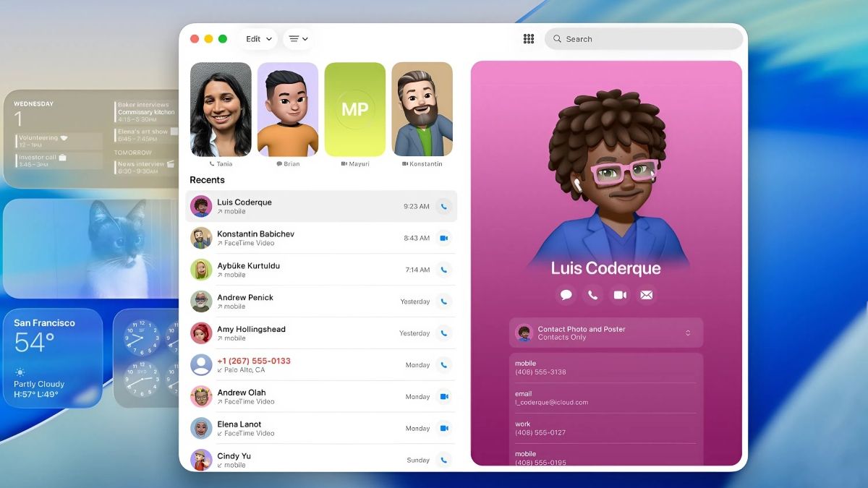Screen dimensions: 868x488
Task: Click the unknown caller avatar for Palo Alto
Action: click(x=201, y=365)
